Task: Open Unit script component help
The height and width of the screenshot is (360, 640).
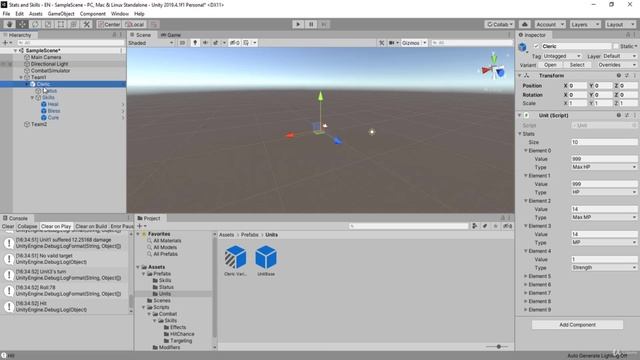Action: 619,116
